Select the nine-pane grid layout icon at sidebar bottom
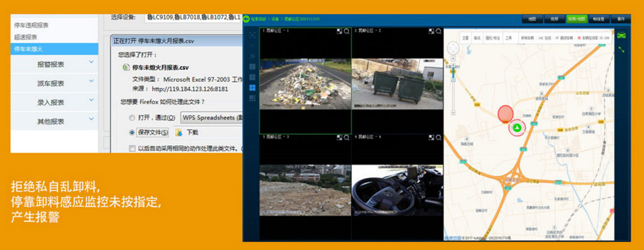Viewport: 644px width, 250px height. point(252,98)
